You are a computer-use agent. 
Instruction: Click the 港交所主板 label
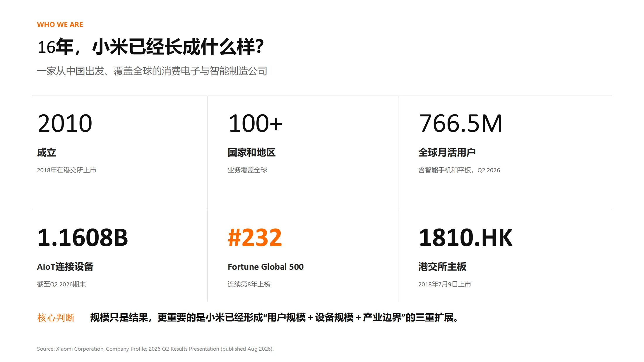click(442, 266)
